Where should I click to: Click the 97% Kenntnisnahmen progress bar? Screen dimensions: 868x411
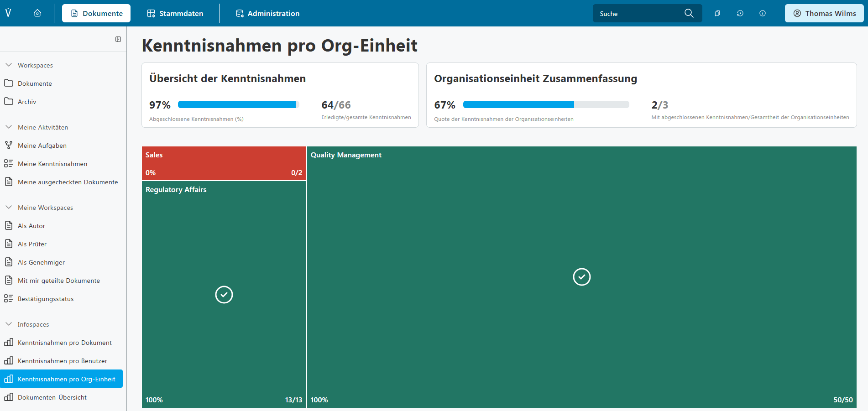[238, 104]
